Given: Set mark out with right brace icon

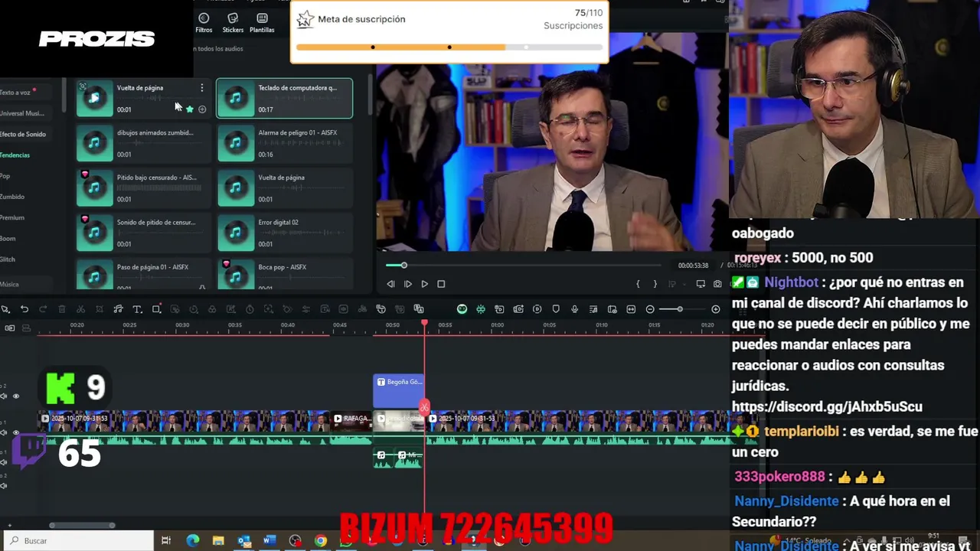Looking at the screenshot, I should click(x=655, y=284).
